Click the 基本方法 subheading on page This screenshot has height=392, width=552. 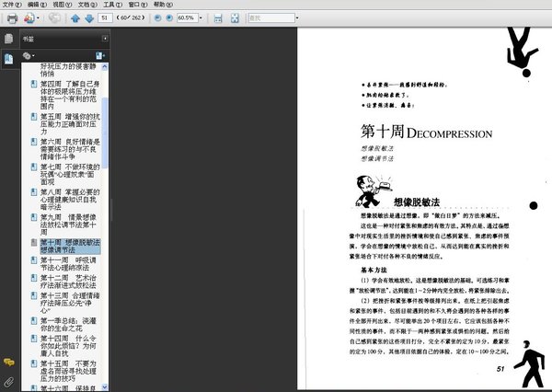[374, 271]
